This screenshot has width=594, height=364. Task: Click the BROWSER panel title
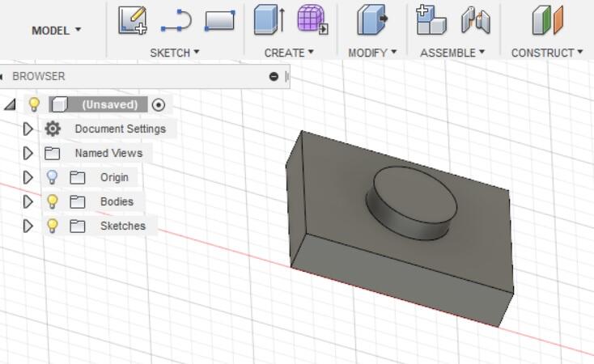(x=39, y=76)
